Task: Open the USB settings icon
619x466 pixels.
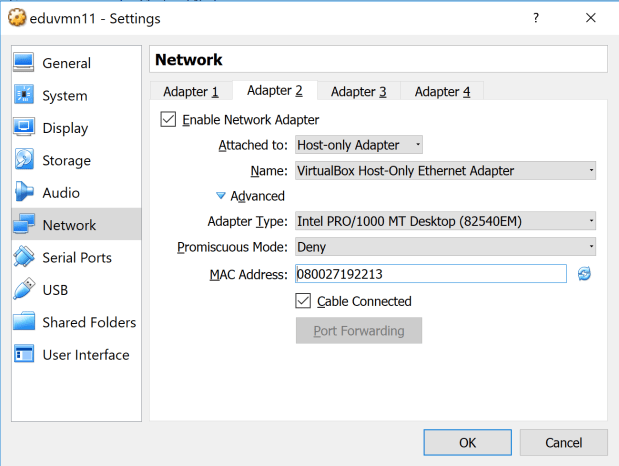Action: coord(25,290)
